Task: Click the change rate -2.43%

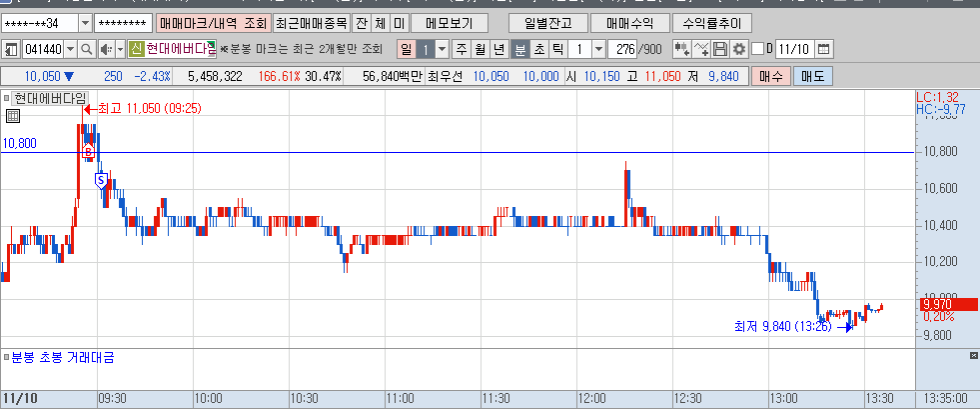Action: pos(153,76)
